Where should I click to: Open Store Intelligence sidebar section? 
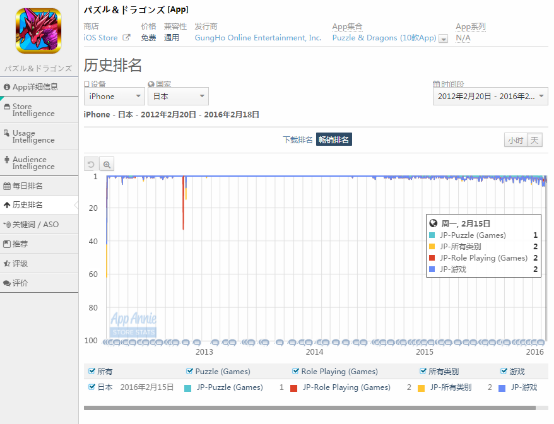click(39, 110)
